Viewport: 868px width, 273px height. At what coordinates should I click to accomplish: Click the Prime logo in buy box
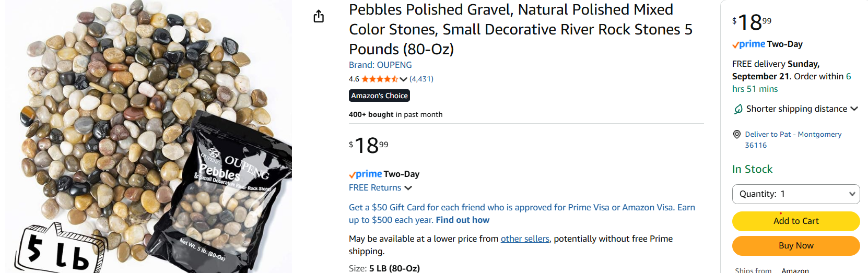(x=749, y=44)
